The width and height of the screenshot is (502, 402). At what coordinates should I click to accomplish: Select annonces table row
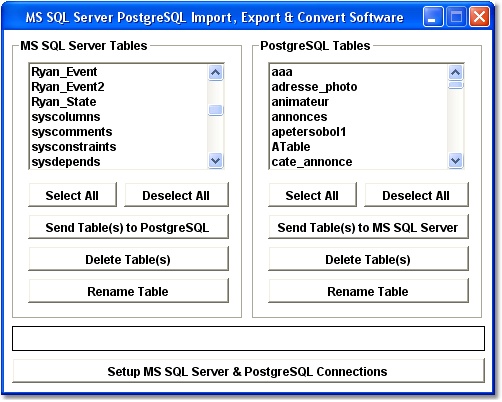pos(359,117)
